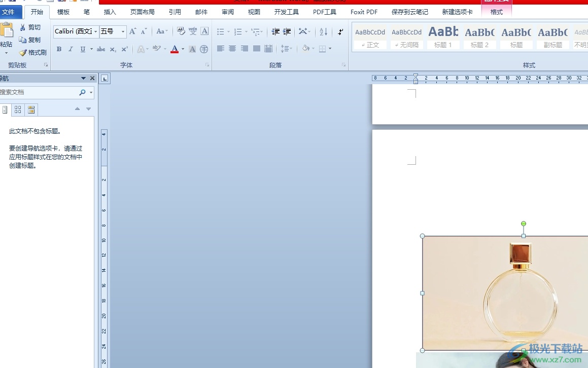Show search results view in navigation
Screen dimensions: 588x368
click(31, 109)
